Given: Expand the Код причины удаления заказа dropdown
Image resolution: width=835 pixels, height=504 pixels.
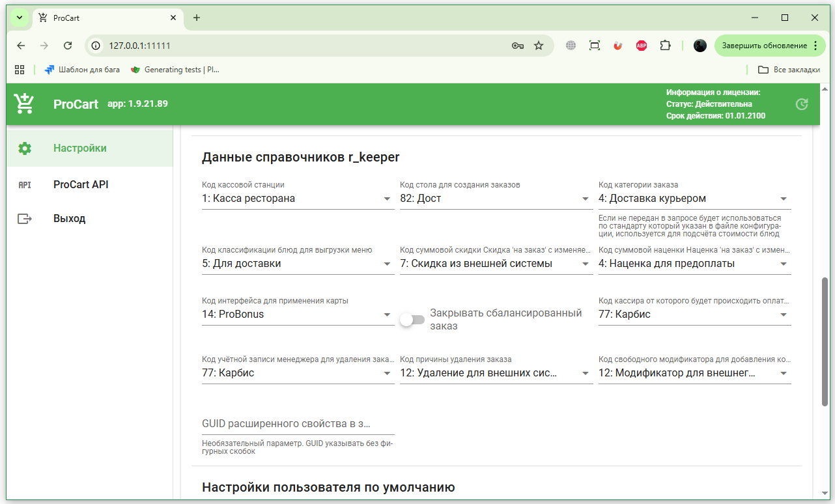Looking at the screenshot, I should pos(585,374).
